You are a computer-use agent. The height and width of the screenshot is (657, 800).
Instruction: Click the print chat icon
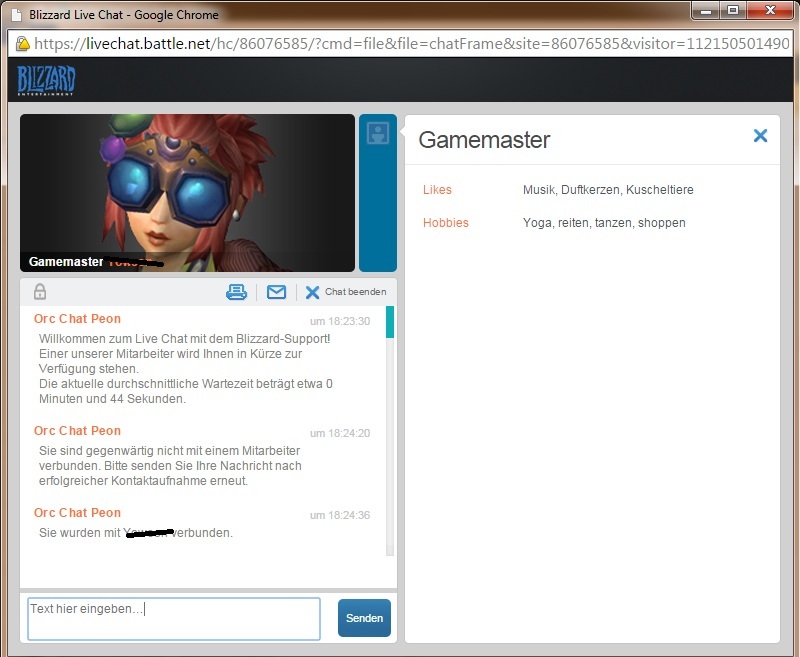(x=236, y=292)
